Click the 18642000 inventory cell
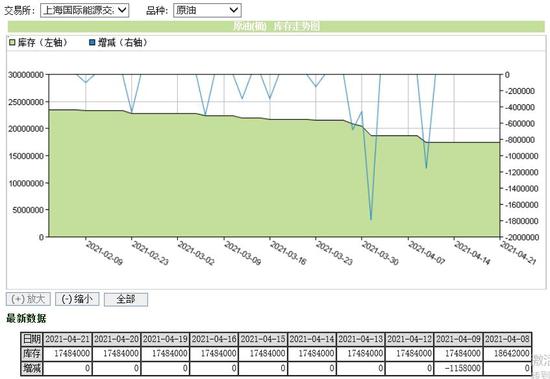 click(x=508, y=353)
